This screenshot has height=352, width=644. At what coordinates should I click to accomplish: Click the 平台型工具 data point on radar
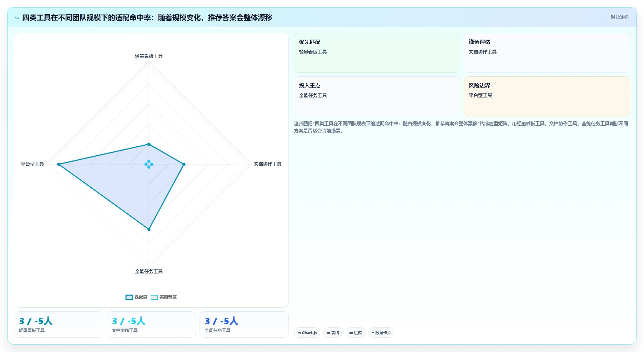click(x=59, y=164)
